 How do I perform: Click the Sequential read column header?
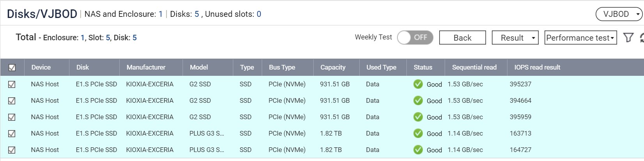[x=474, y=67]
